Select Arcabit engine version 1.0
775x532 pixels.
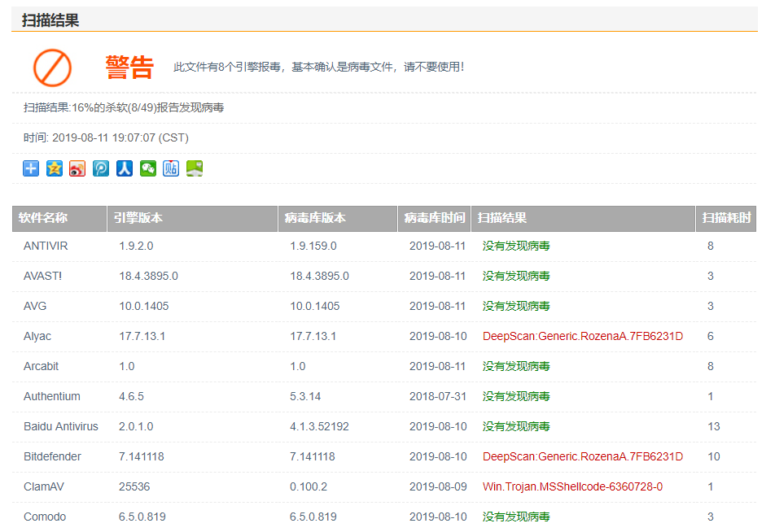126,367
